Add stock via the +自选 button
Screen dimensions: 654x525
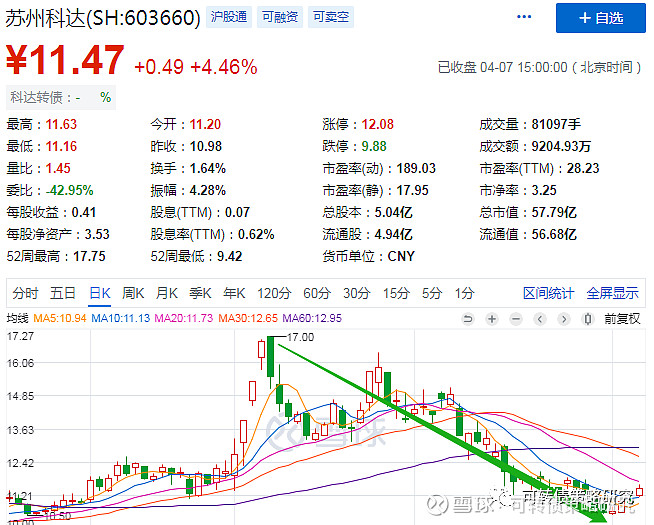click(601, 18)
